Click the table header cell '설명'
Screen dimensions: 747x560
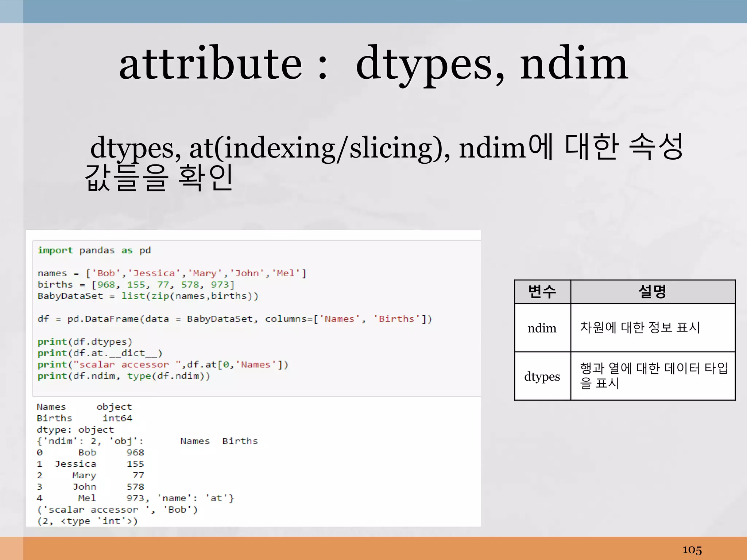[653, 292]
